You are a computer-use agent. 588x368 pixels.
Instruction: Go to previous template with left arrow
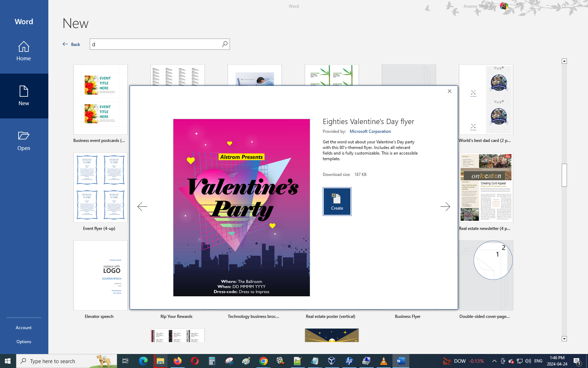pyautogui.click(x=142, y=207)
